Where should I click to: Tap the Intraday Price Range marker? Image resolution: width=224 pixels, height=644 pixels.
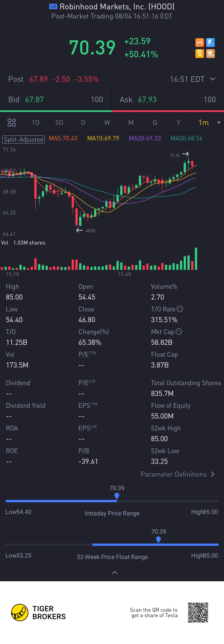pyautogui.click(x=117, y=495)
